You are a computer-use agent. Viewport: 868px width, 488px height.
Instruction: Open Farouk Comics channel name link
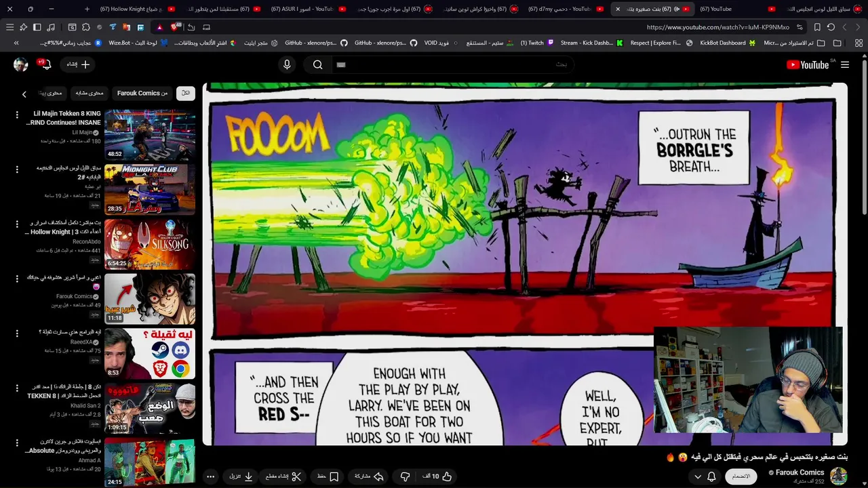tap(800, 472)
